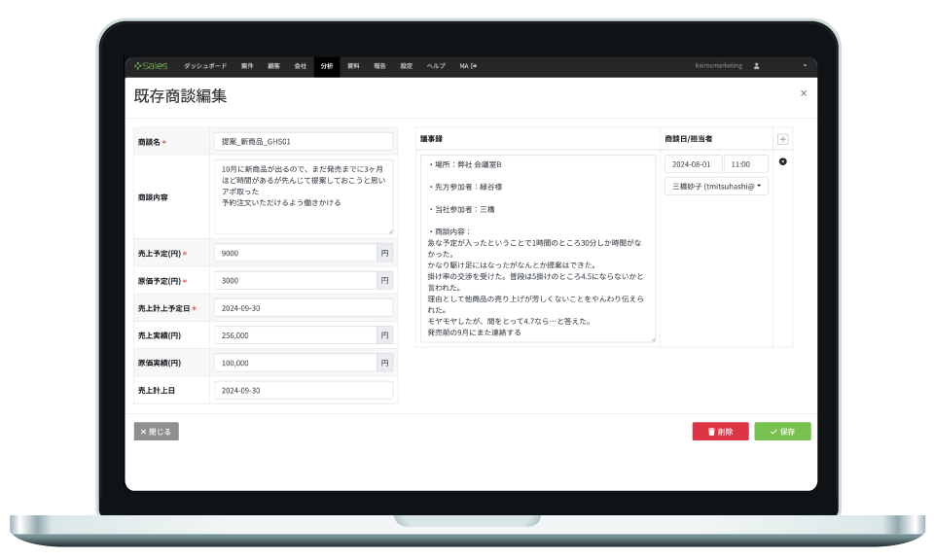Close the dialog with the X icon
This screenshot has height=560, width=934.
(803, 93)
